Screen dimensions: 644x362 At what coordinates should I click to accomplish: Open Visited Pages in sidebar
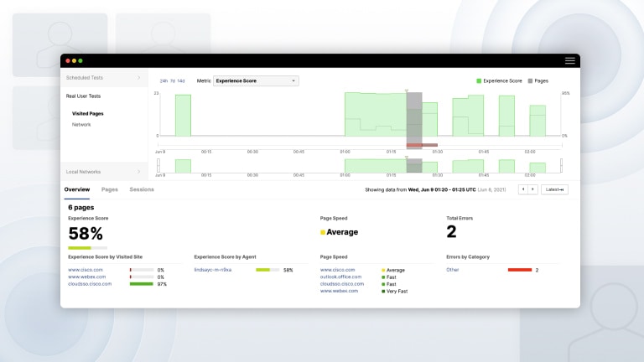(x=87, y=114)
